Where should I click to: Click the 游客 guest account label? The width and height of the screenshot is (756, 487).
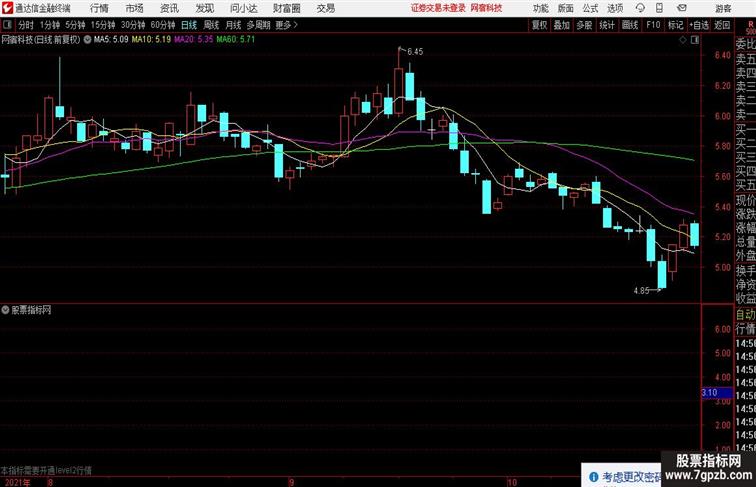click(x=723, y=8)
